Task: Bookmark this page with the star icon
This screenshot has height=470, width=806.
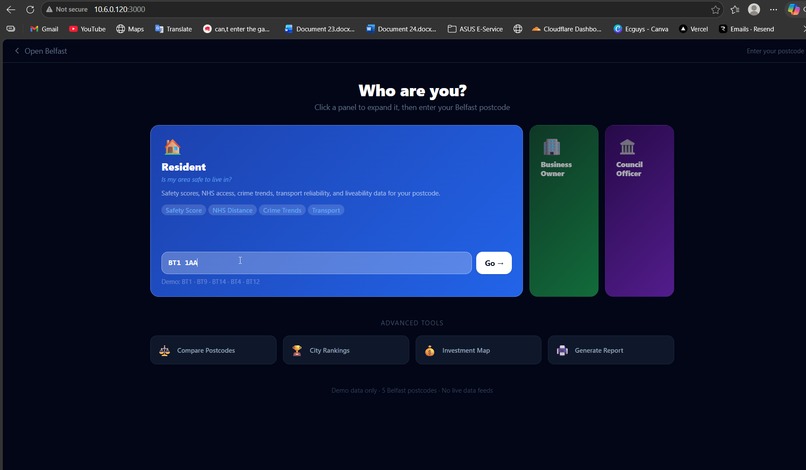Action: pyautogui.click(x=715, y=9)
